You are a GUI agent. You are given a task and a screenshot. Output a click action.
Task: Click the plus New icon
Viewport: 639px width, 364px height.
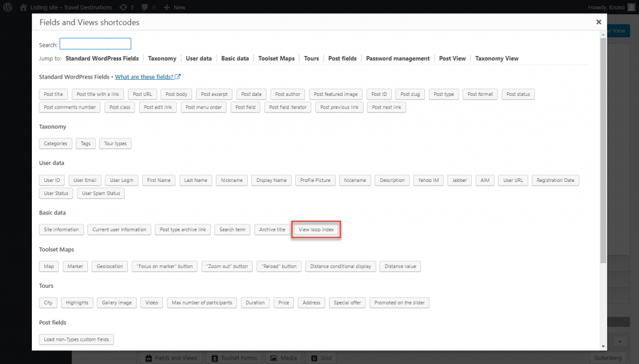coord(166,7)
